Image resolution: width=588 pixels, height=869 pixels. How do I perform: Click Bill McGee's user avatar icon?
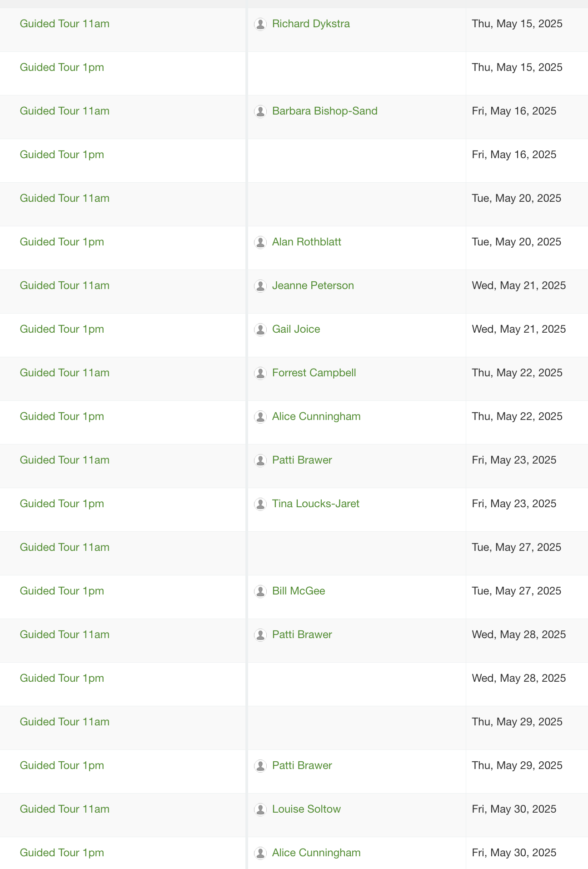coord(260,591)
